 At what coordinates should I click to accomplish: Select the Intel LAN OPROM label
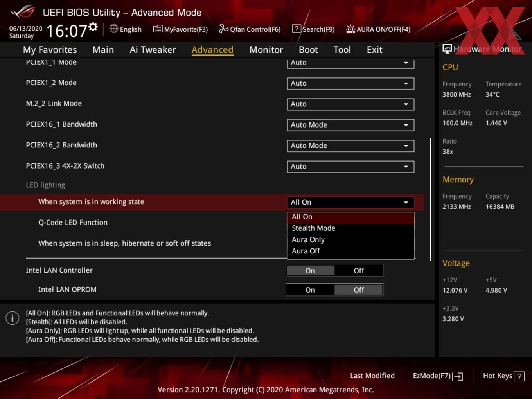(x=67, y=289)
